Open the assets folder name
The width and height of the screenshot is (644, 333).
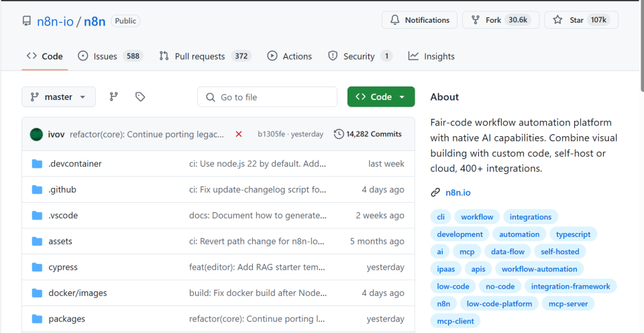60,241
